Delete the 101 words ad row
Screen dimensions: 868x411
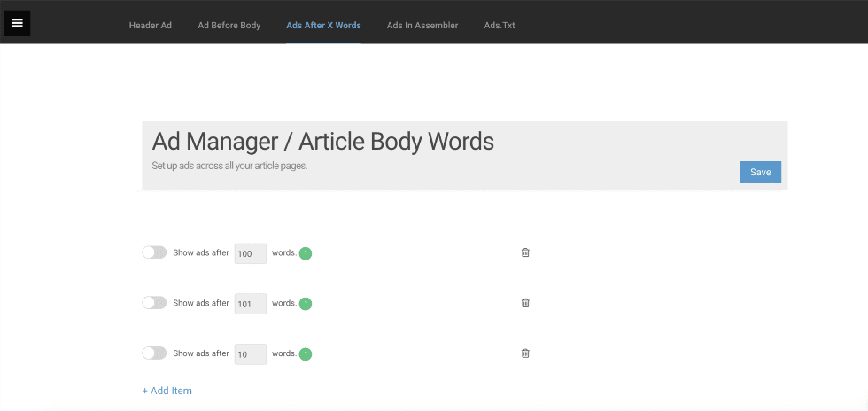[525, 303]
